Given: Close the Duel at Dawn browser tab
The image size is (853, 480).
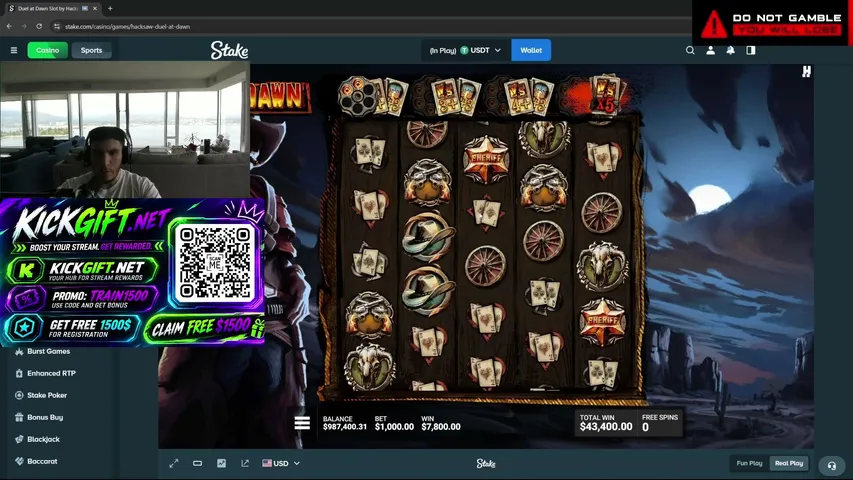Looking at the screenshot, I should [95, 9].
